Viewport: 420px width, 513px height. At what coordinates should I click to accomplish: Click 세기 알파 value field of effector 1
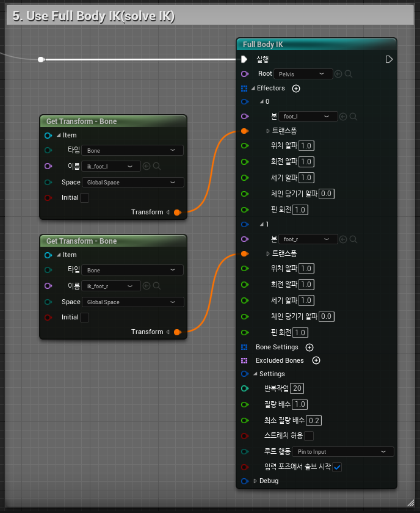pyautogui.click(x=306, y=300)
